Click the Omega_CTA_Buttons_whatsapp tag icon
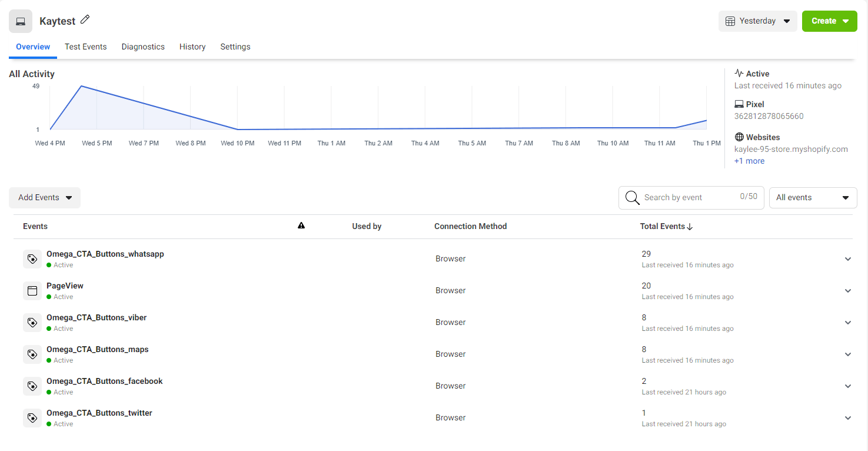Viewport: 868px width, 451px height. tap(32, 259)
